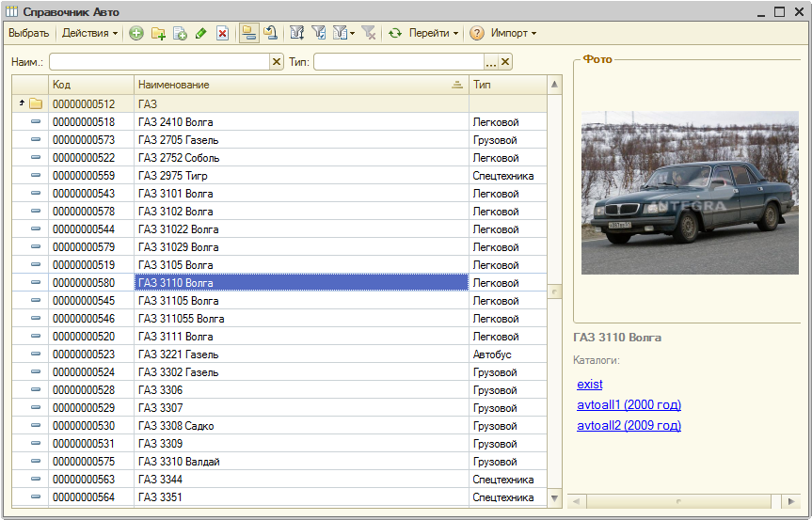Clear the Наим. field with X button
Viewport: 812px width, 520px height.
277,62
